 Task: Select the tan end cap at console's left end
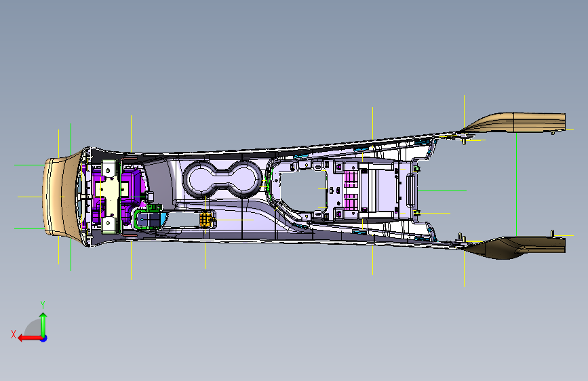[x=62, y=197]
